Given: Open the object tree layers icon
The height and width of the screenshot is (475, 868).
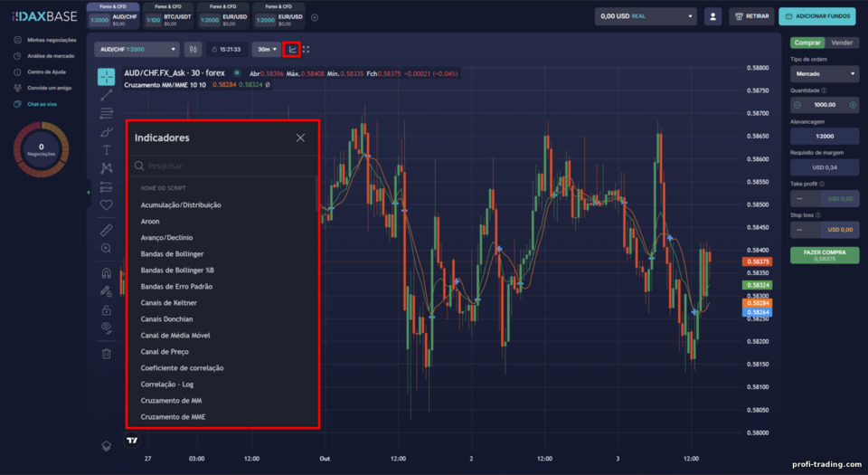Looking at the screenshot, I should pos(107,446).
